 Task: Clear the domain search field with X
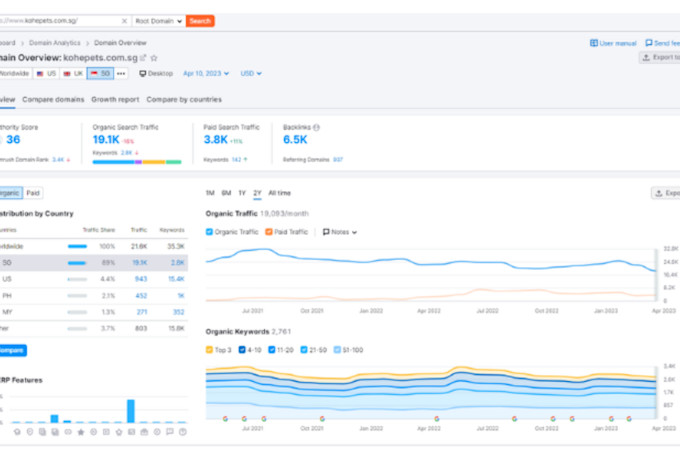pyautogui.click(x=124, y=21)
